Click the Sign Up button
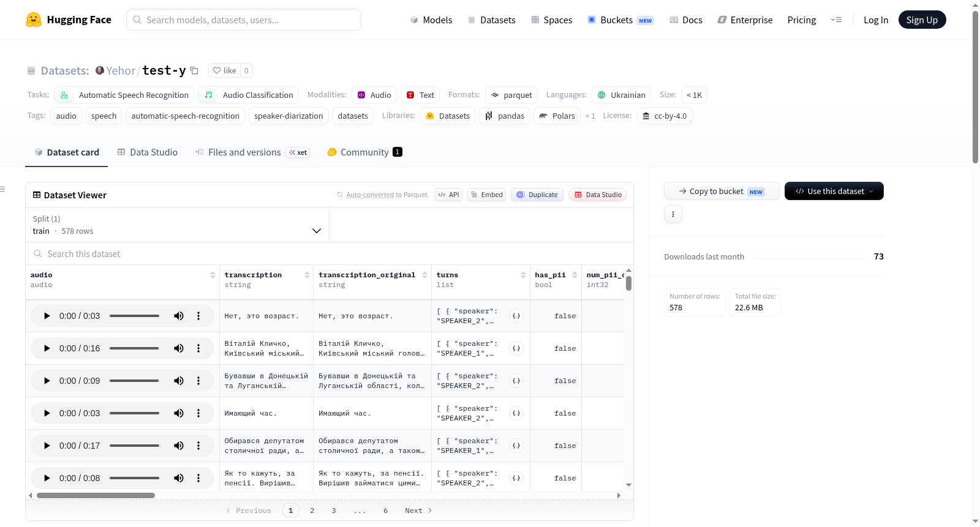980x527 pixels. click(922, 20)
